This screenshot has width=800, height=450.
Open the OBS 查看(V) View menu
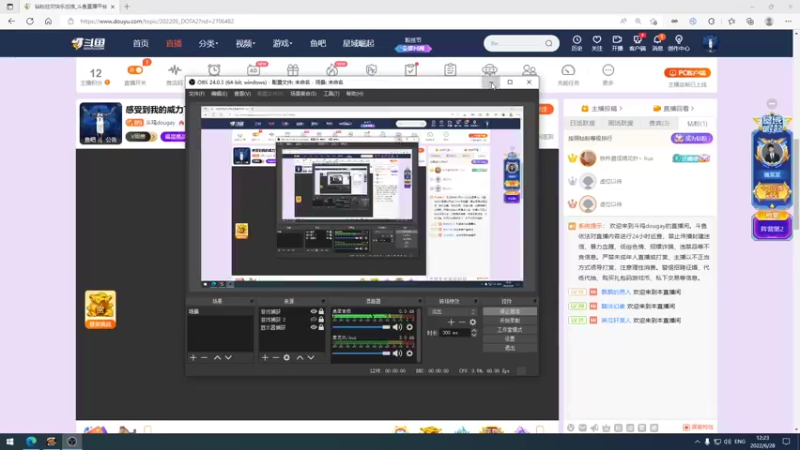pos(242,94)
